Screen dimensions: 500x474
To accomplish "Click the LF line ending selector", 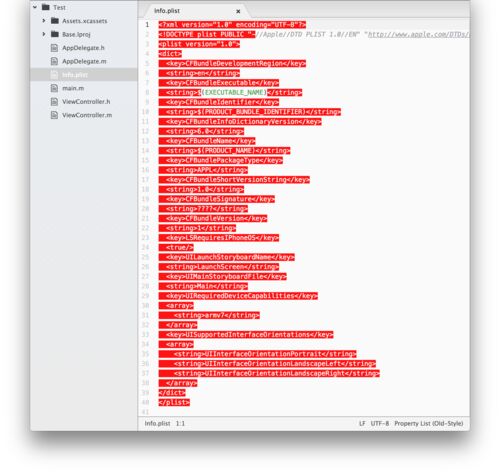I will pos(362,423).
